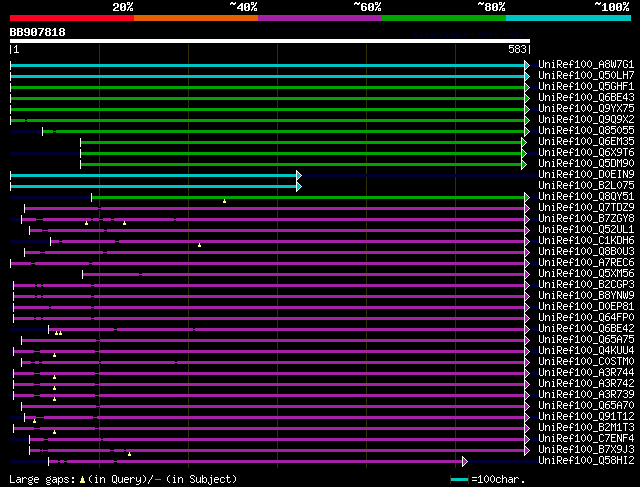Image resolution: width=640 pixels, height=487 pixels.
Task: Click the UniRef100_Q58HI2 label
Action: coord(586,461)
